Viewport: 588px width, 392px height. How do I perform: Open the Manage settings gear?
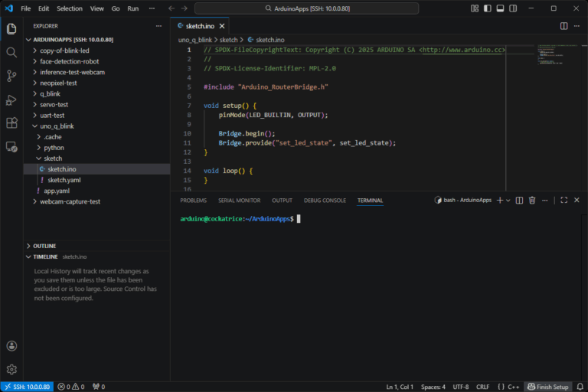(x=11, y=370)
